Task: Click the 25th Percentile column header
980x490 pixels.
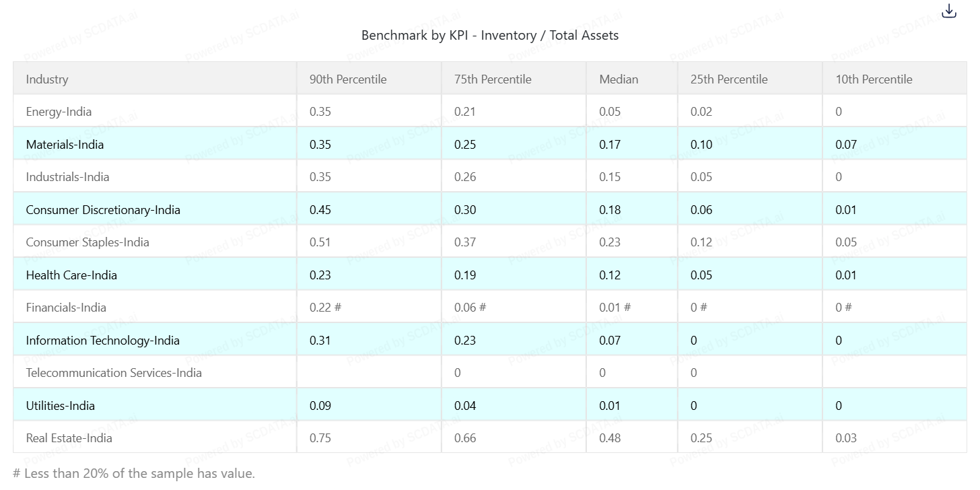Action: coord(729,79)
